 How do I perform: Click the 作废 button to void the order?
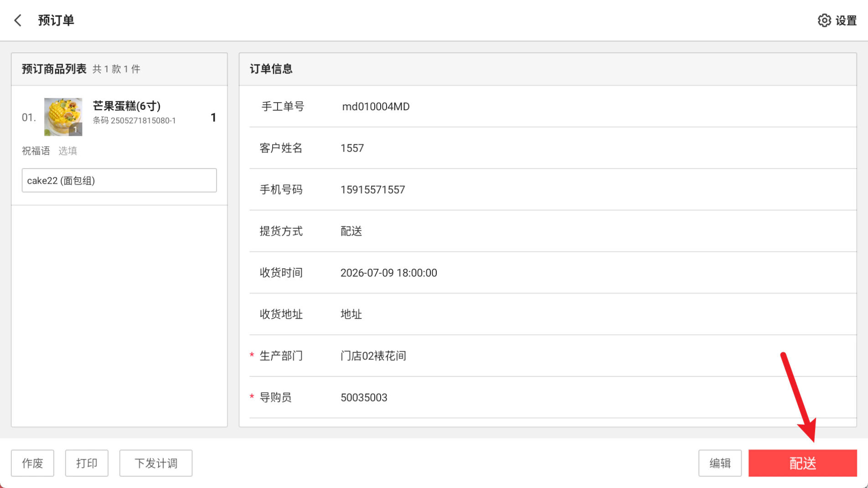[x=32, y=463]
